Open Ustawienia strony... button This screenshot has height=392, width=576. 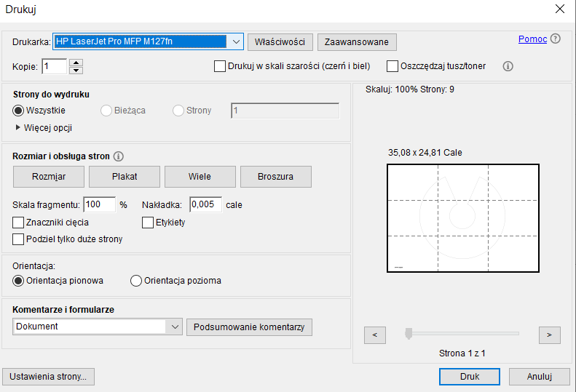(48, 377)
